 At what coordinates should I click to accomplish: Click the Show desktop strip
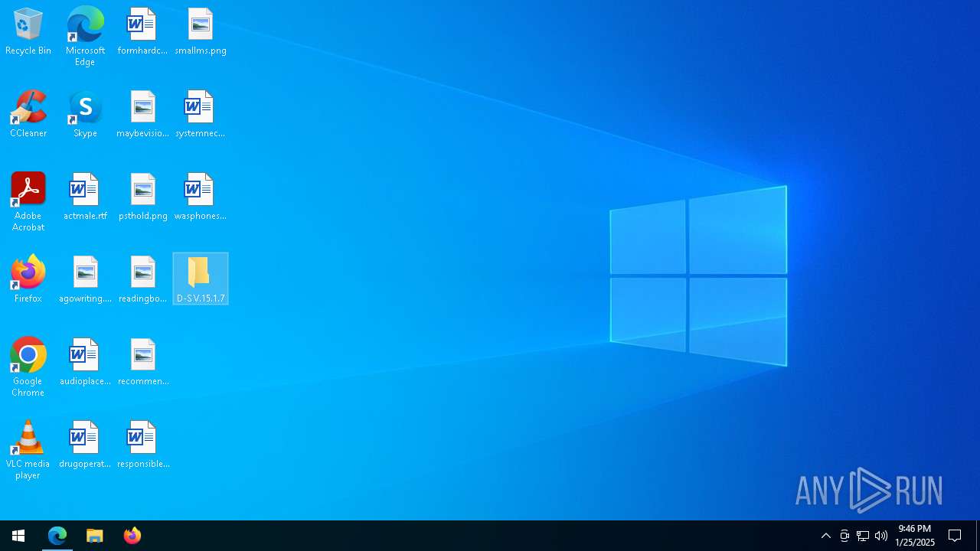tap(978, 536)
